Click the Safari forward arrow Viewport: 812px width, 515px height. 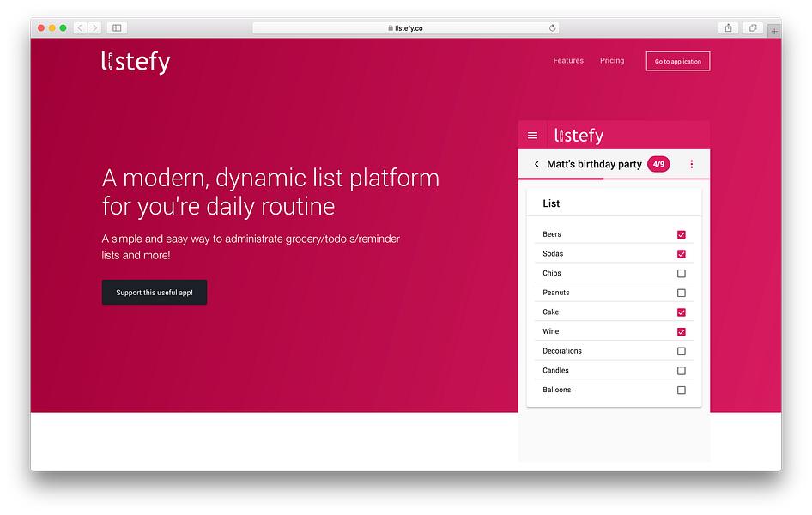click(x=94, y=28)
